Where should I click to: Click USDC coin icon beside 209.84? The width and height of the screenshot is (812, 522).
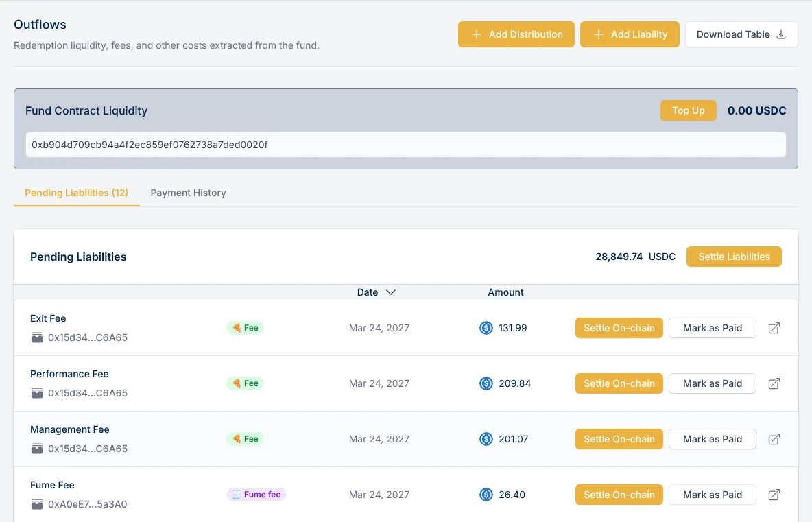[x=486, y=383]
